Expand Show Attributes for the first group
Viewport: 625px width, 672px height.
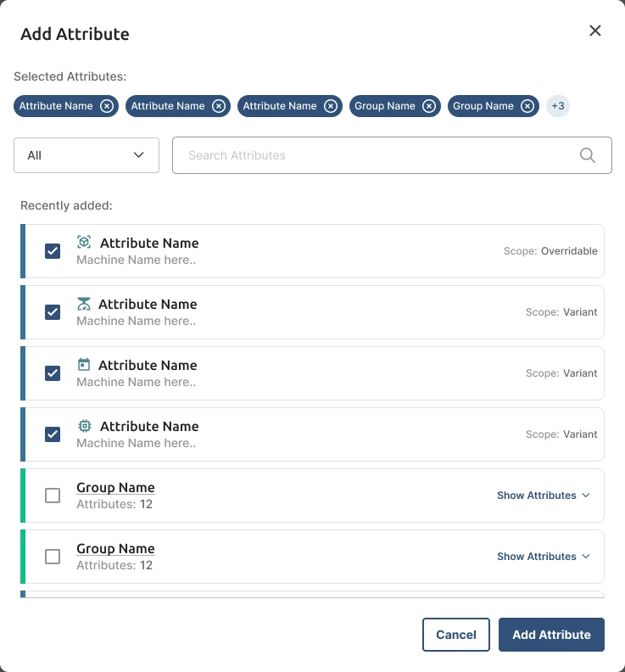(x=544, y=496)
